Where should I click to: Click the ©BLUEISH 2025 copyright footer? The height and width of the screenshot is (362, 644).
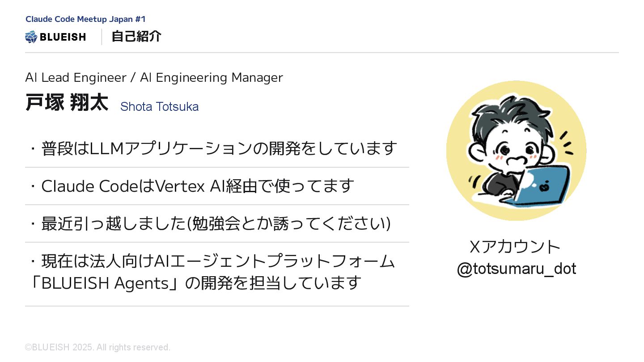pos(98,347)
